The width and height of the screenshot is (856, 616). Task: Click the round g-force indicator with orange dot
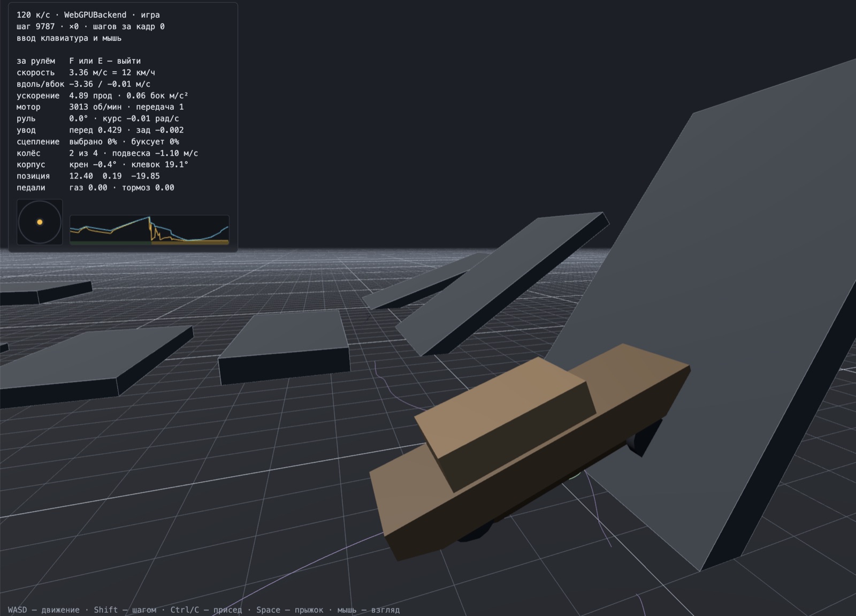point(40,222)
